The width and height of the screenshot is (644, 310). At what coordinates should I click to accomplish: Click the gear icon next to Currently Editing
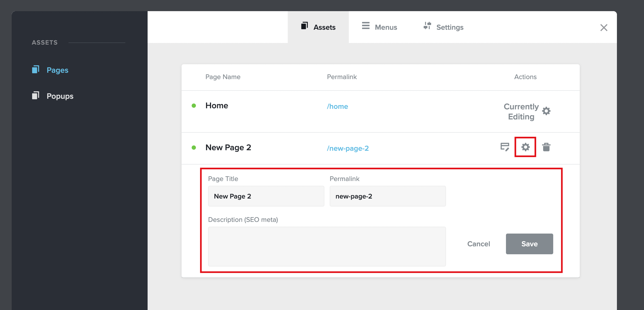pos(546,111)
